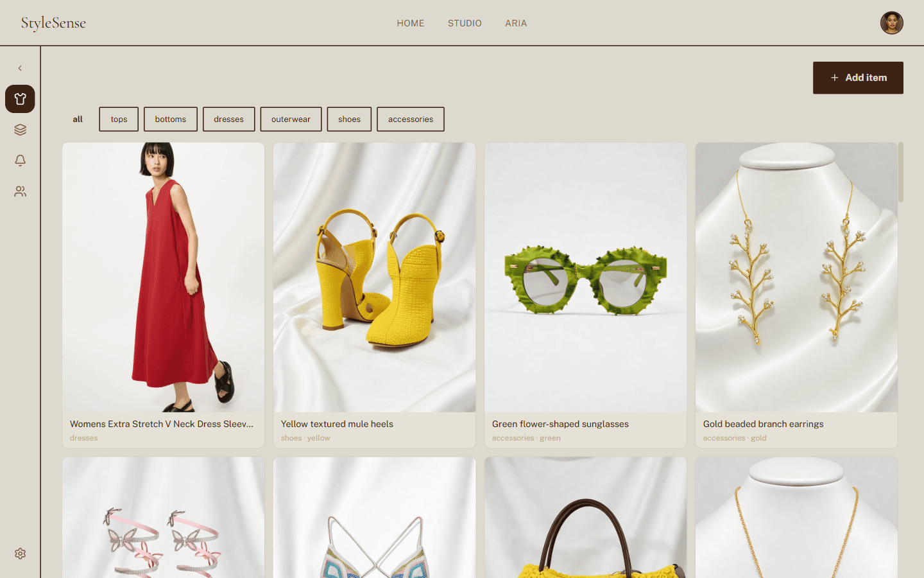Click the vertical scrollbar thumb
Viewport: 924px width, 578px height.
(901, 172)
